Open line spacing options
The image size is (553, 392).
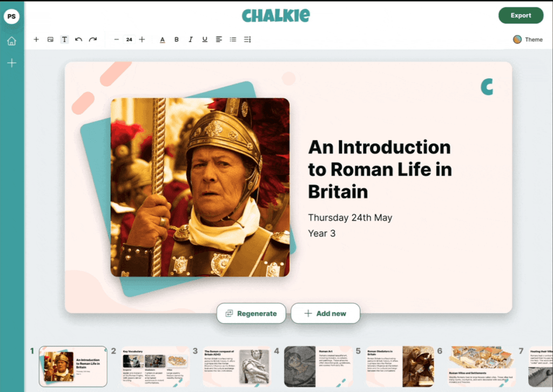(x=247, y=39)
